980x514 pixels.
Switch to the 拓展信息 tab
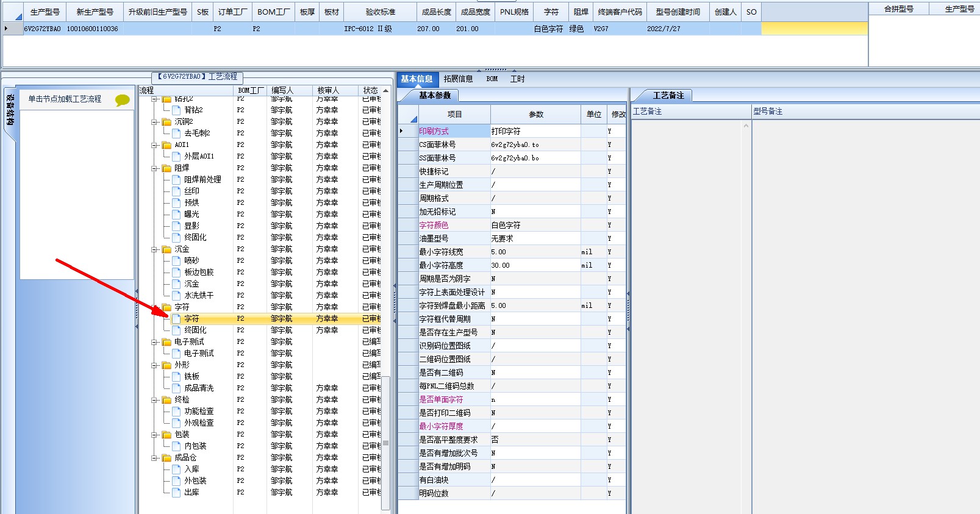(x=458, y=79)
